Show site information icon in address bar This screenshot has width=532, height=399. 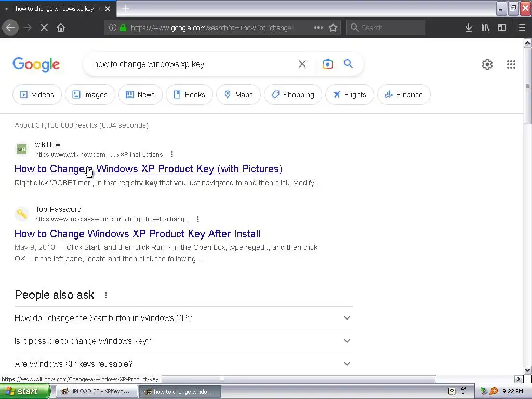click(x=113, y=28)
